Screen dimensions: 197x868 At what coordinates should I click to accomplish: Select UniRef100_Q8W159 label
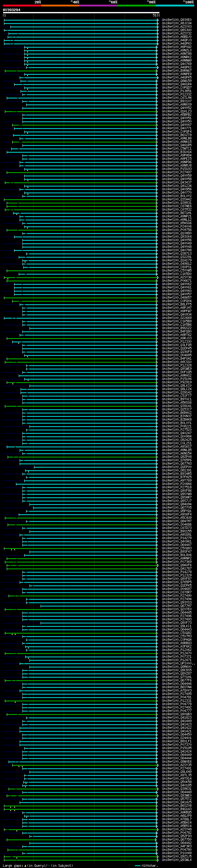tap(177, 81)
